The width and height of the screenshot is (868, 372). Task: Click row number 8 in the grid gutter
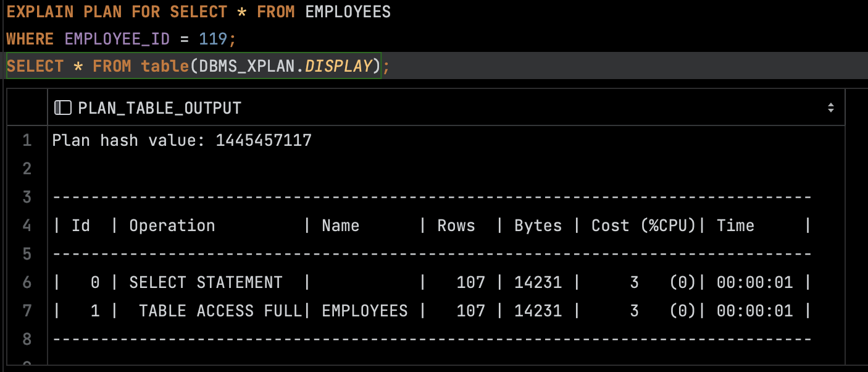[27, 339]
